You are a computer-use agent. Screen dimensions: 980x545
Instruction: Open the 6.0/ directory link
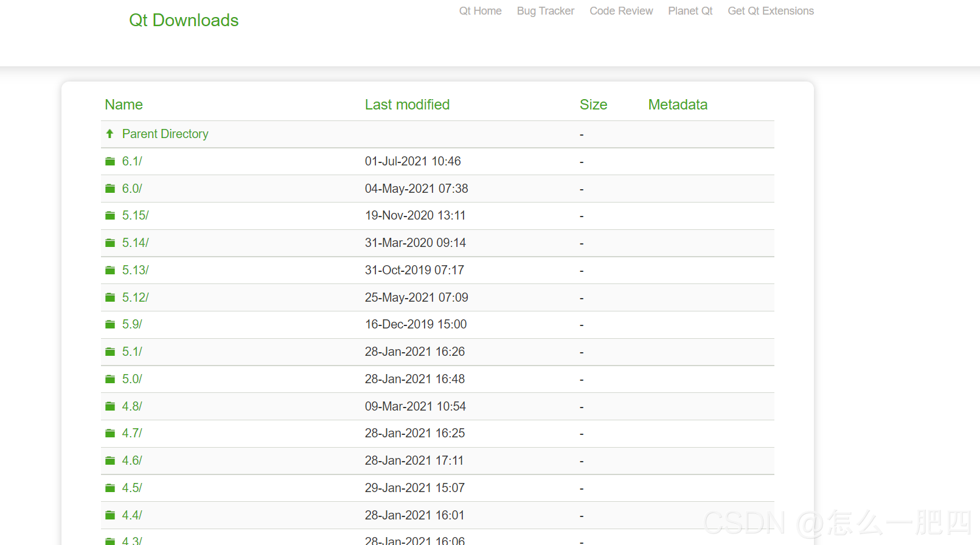tap(132, 189)
